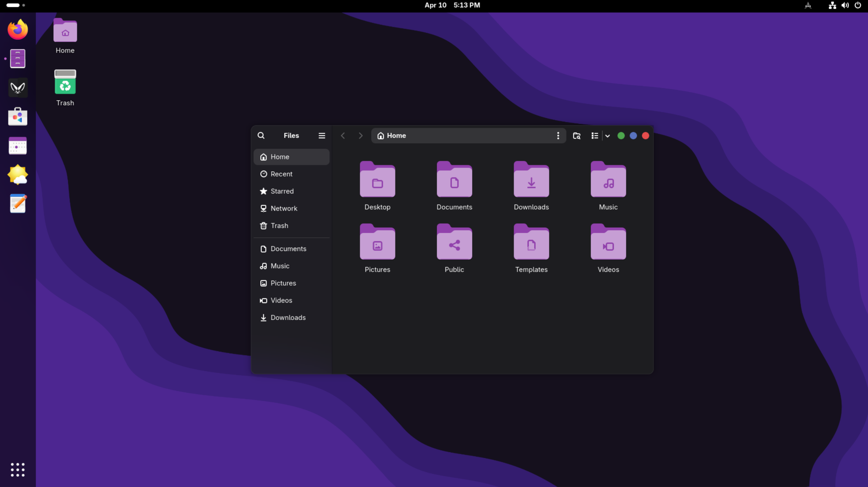This screenshot has width=868, height=487.
Task: Switch to list view mode
Action: (594, 136)
